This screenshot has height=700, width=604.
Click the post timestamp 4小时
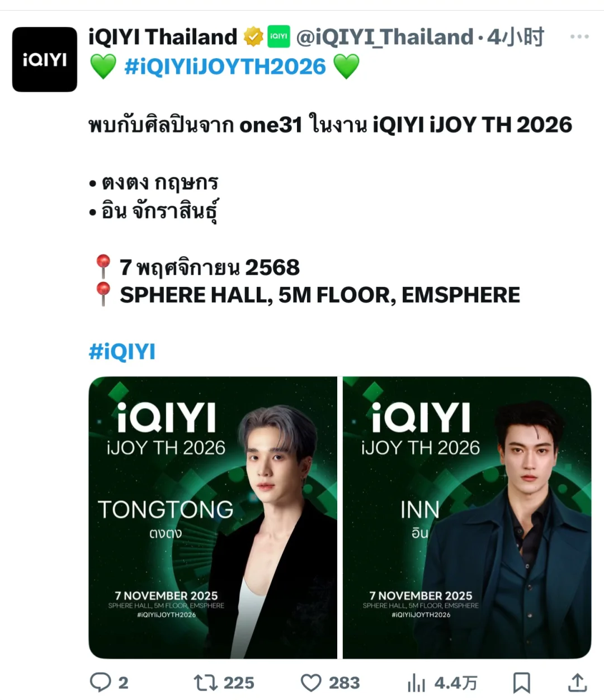(x=516, y=37)
